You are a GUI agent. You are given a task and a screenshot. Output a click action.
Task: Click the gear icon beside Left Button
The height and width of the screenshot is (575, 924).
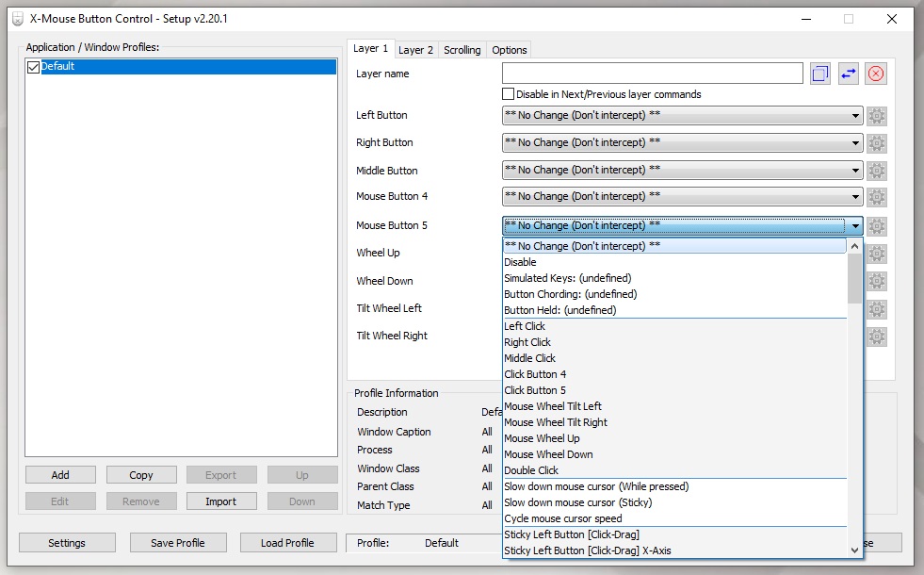click(x=877, y=116)
